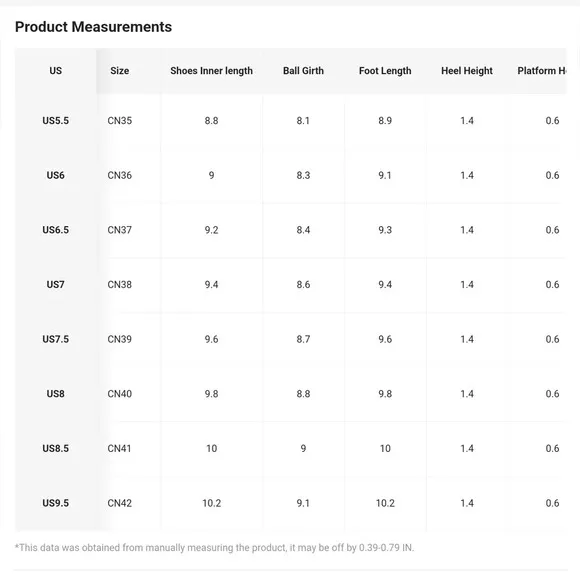Viewport: 580px width, 580px height.
Task: Select the US5.5 row label
Action: 55,121
